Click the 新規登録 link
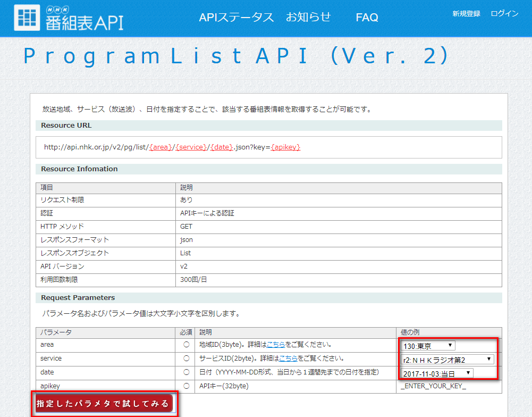The width and height of the screenshot is (532, 417). 466,14
